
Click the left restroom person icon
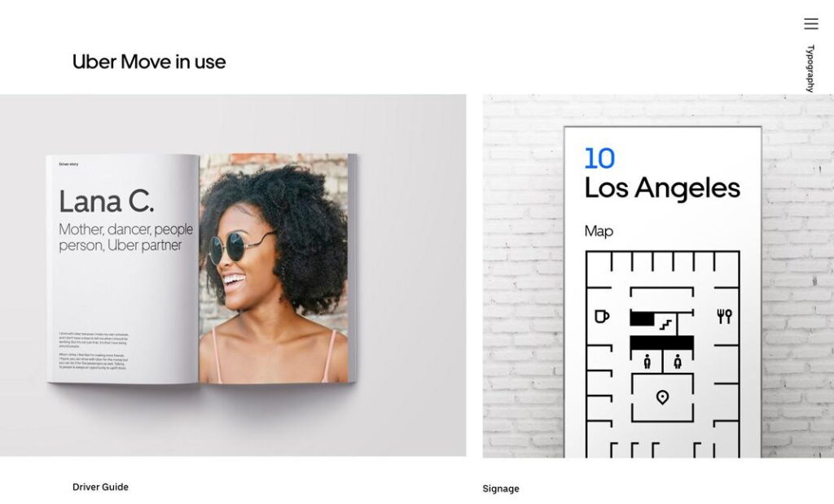(647, 362)
